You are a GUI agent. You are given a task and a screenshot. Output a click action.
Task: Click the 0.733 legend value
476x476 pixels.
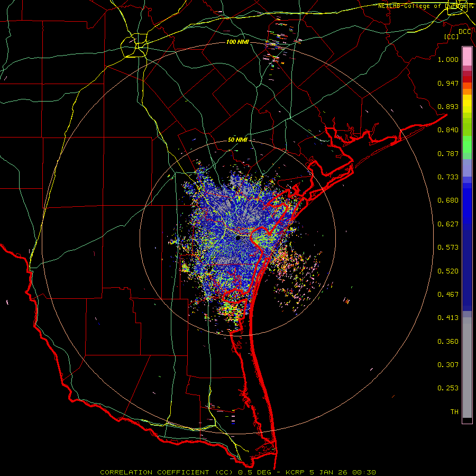coord(448,177)
